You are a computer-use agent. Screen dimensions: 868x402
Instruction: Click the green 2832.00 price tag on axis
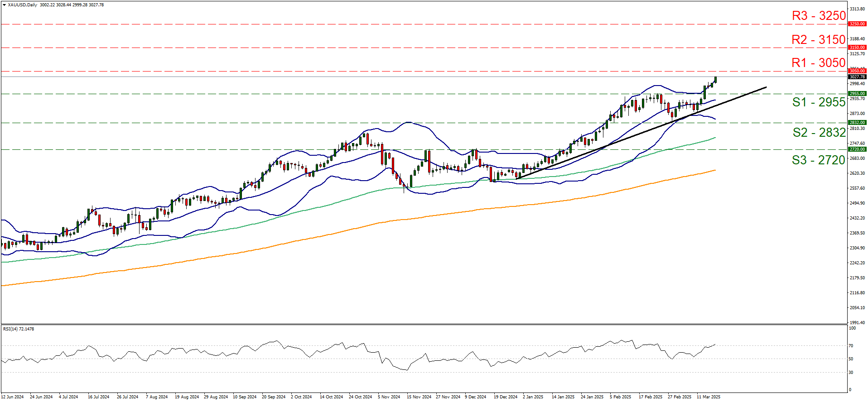[x=857, y=123]
